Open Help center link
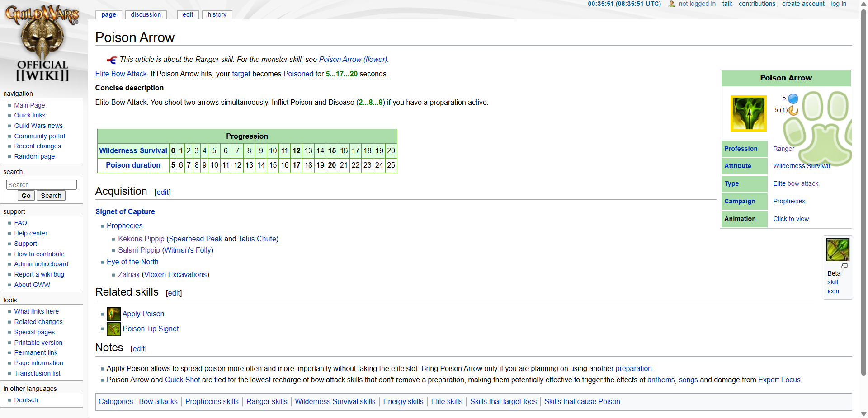This screenshot has height=418, width=868. [30, 233]
